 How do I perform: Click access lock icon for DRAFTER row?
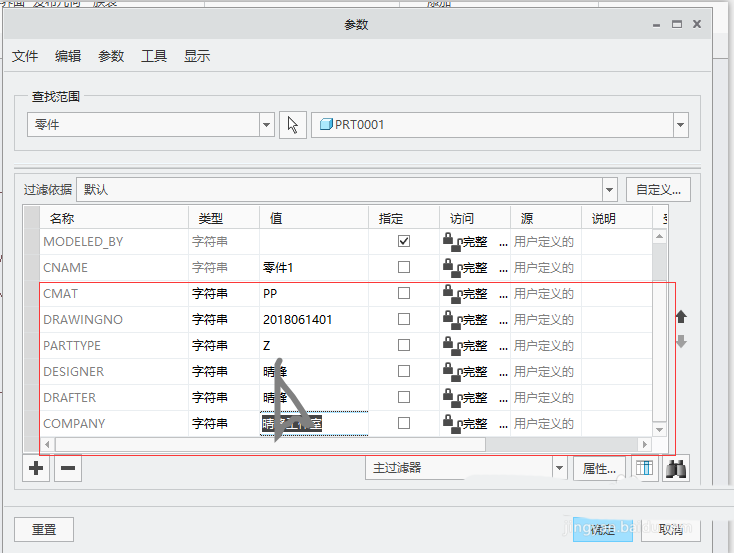pos(451,397)
